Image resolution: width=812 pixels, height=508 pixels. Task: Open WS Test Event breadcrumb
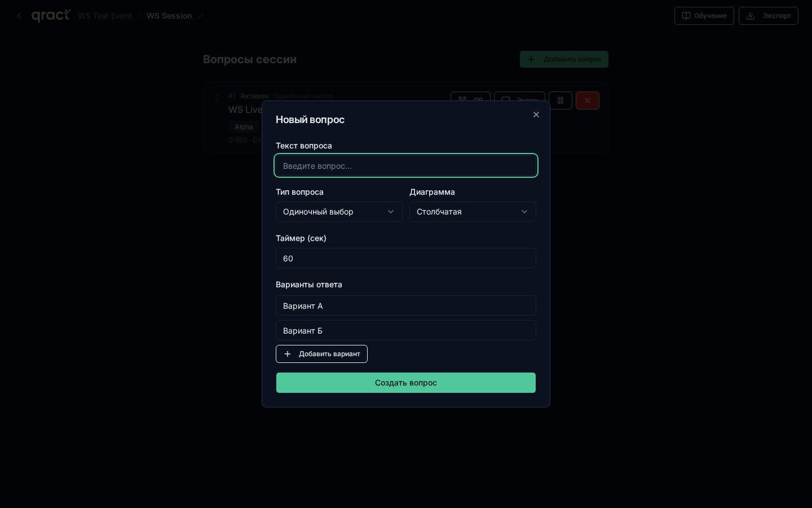[104, 16]
